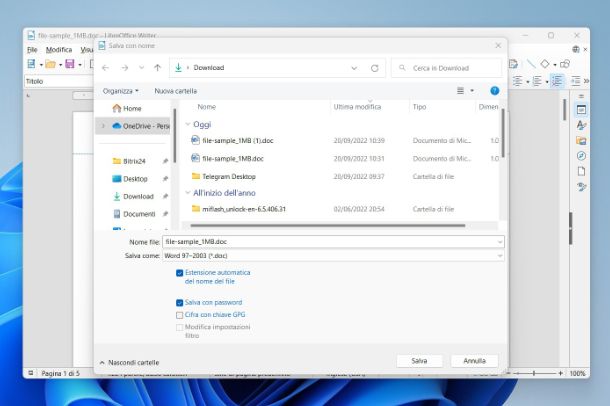Click the Titolo paragraph style box
This screenshot has width=610, height=406.
pos(58,81)
